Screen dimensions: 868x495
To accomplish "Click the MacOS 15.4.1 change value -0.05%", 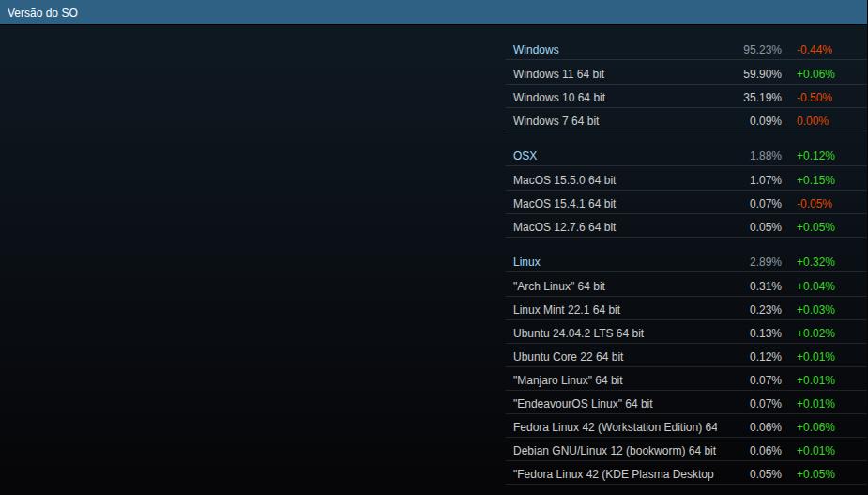I will pyautogui.click(x=815, y=204).
